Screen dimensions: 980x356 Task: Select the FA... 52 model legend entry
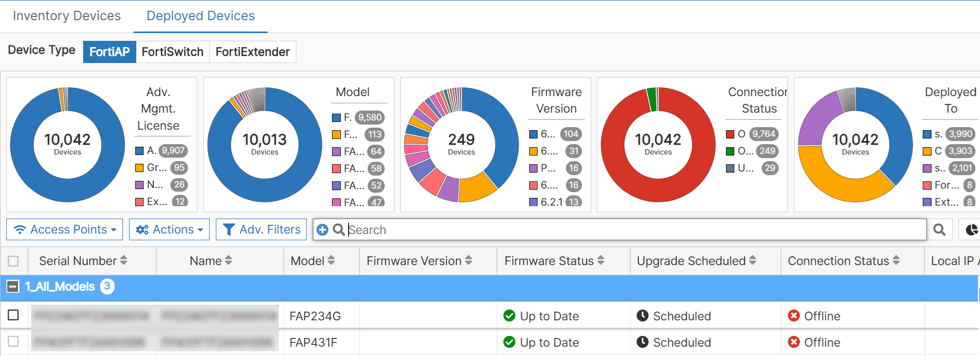click(358, 186)
